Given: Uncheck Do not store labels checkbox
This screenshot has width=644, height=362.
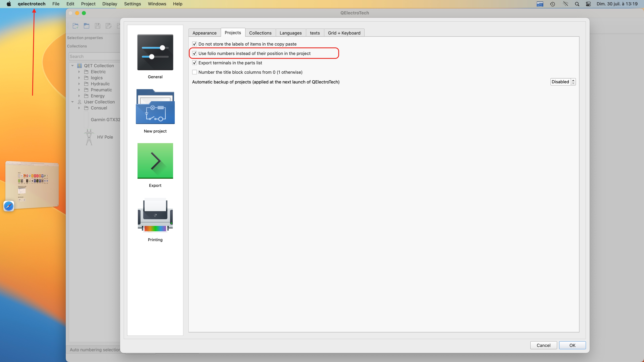Looking at the screenshot, I should pos(195,44).
